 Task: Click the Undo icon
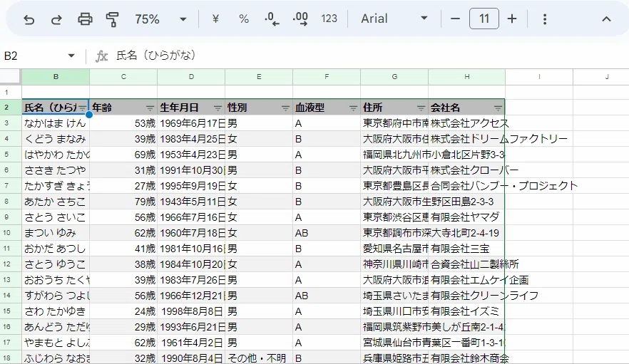tap(29, 19)
